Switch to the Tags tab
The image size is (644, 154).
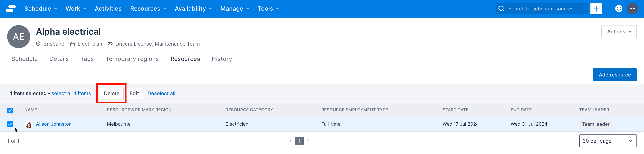pyautogui.click(x=87, y=59)
